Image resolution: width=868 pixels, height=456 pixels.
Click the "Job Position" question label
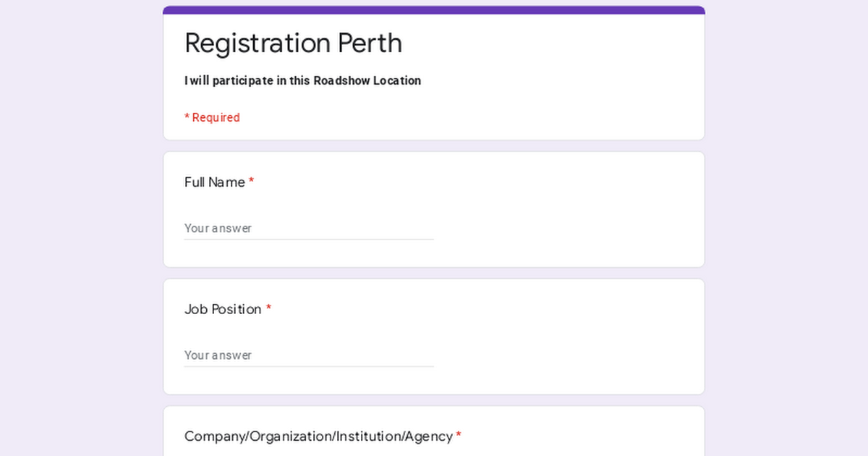point(223,310)
